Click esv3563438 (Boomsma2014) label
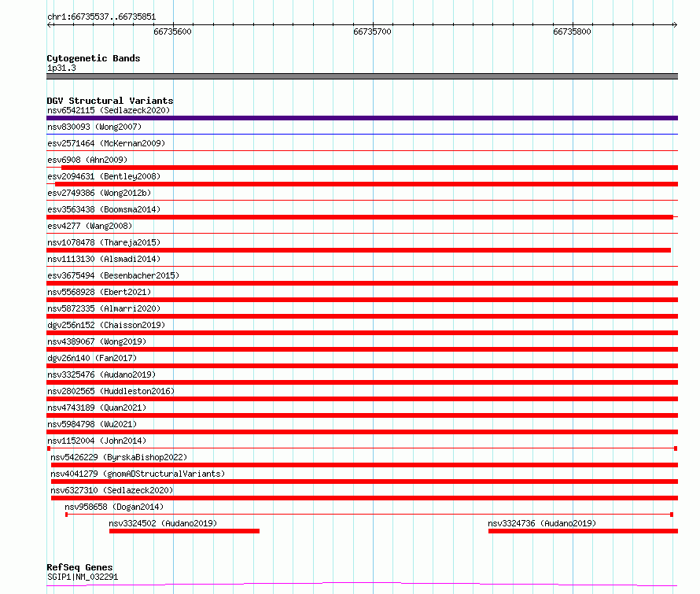Screen dimensions: 700x594 104,209
